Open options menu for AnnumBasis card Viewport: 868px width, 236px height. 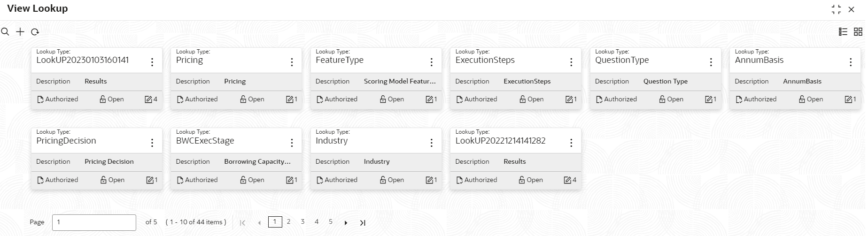pos(851,62)
